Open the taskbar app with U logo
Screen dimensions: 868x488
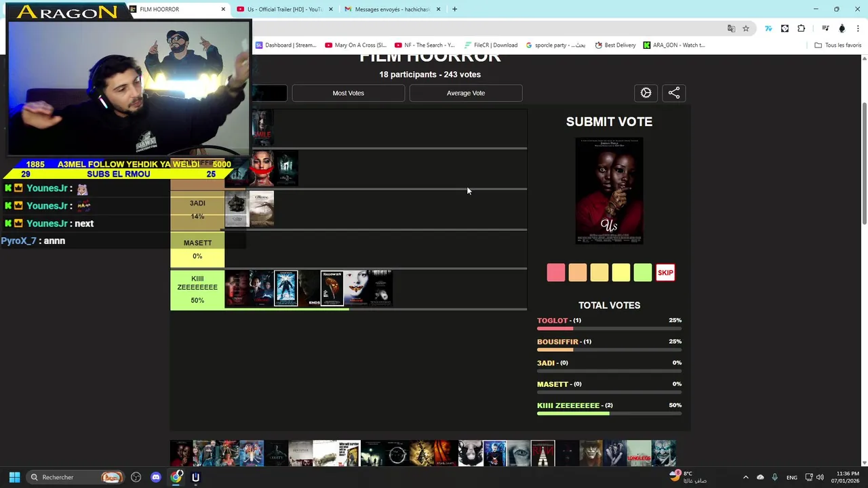(195, 477)
